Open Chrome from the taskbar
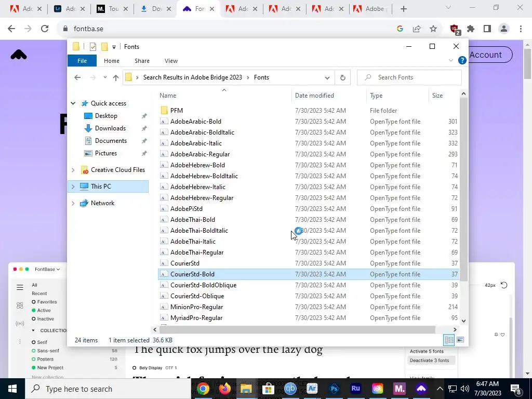This screenshot has width=532, height=399. [x=203, y=389]
